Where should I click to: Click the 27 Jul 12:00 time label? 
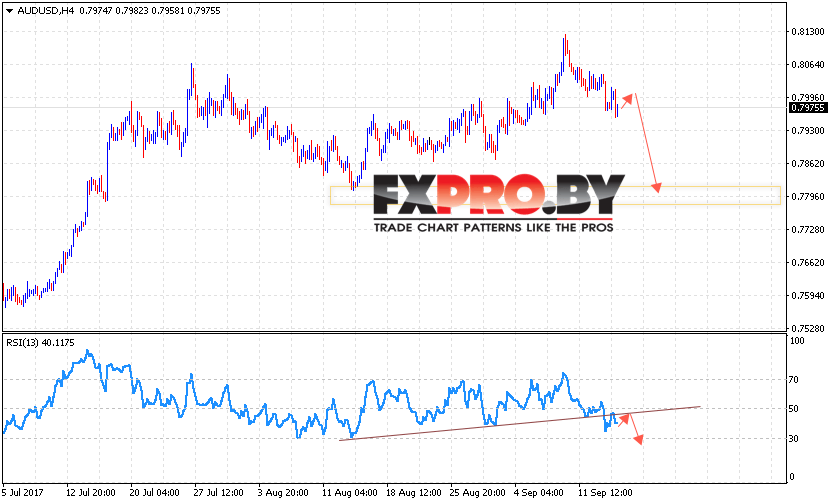coord(218,492)
